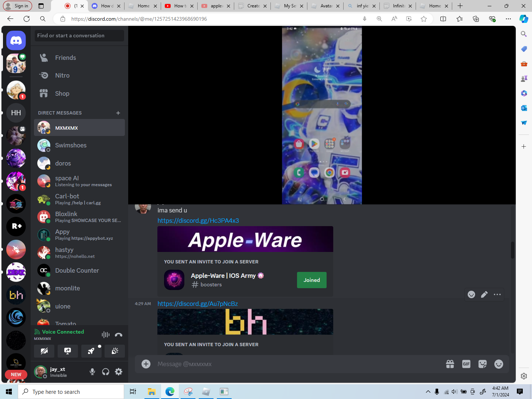Open the sticker picker
The height and width of the screenshot is (399, 532).
482,364
